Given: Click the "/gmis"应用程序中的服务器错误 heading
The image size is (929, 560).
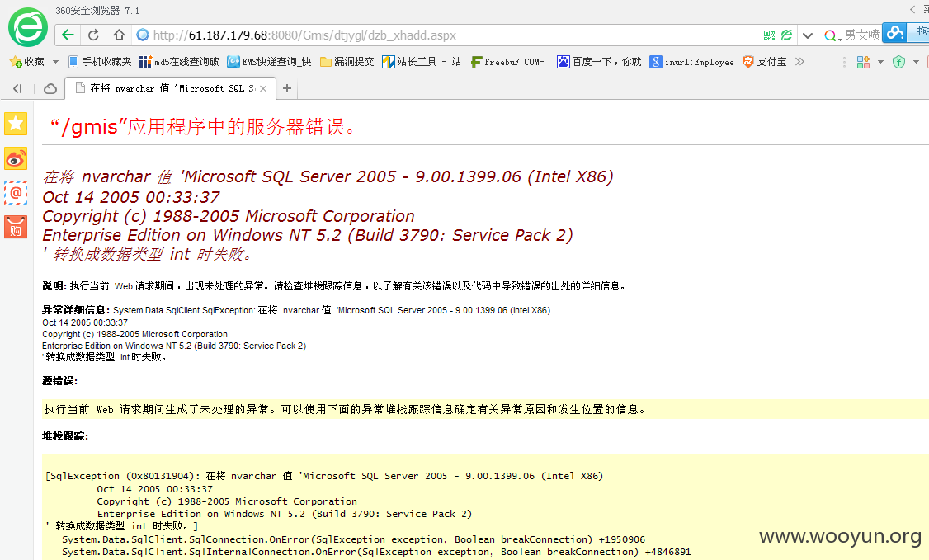Looking at the screenshot, I should pyautogui.click(x=203, y=126).
